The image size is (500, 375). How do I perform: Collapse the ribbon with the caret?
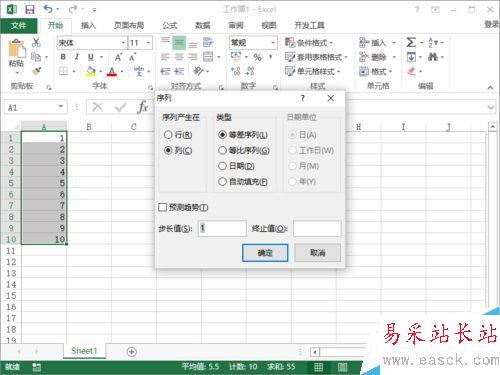pos(490,87)
